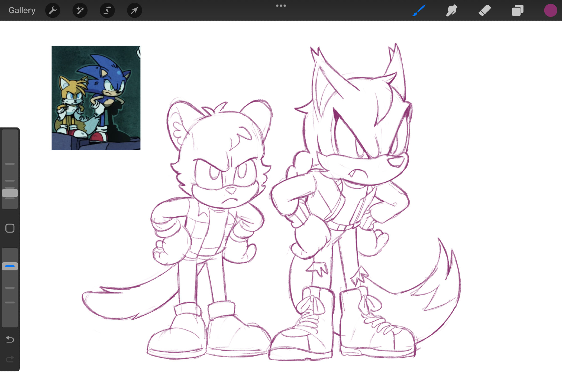562x392 pixels.
Task: Click the brush opacity slider handle
Action: 10,266
